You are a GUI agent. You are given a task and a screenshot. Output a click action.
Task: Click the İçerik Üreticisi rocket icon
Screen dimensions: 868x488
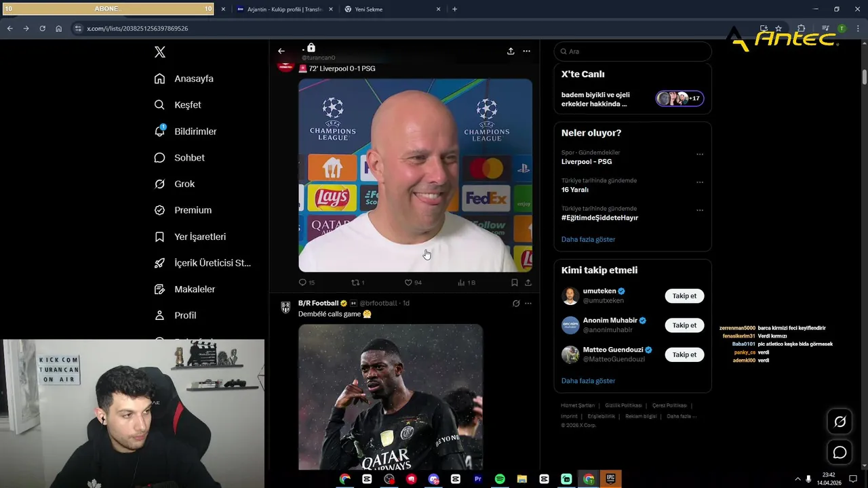[x=160, y=263]
